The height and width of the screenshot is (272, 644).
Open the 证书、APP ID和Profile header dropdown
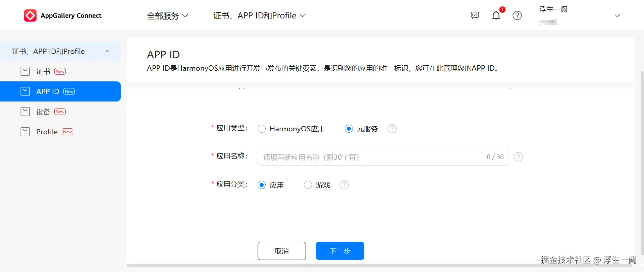(259, 16)
